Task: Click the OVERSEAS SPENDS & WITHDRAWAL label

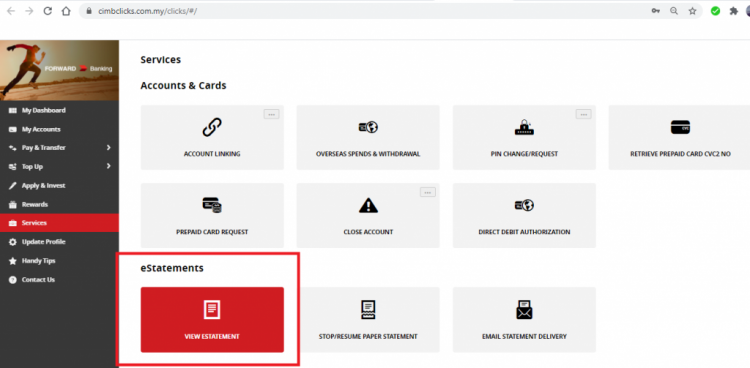Action: (x=368, y=154)
